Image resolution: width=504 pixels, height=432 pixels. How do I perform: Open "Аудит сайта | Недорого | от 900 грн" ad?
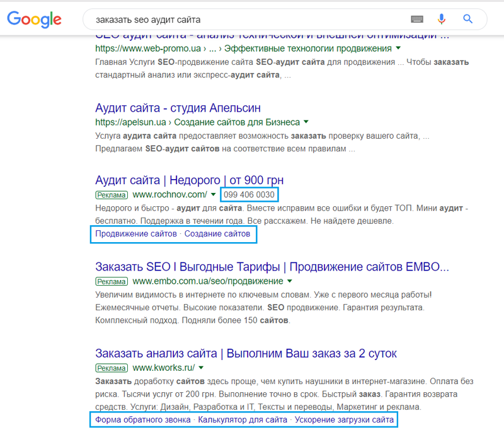click(190, 180)
